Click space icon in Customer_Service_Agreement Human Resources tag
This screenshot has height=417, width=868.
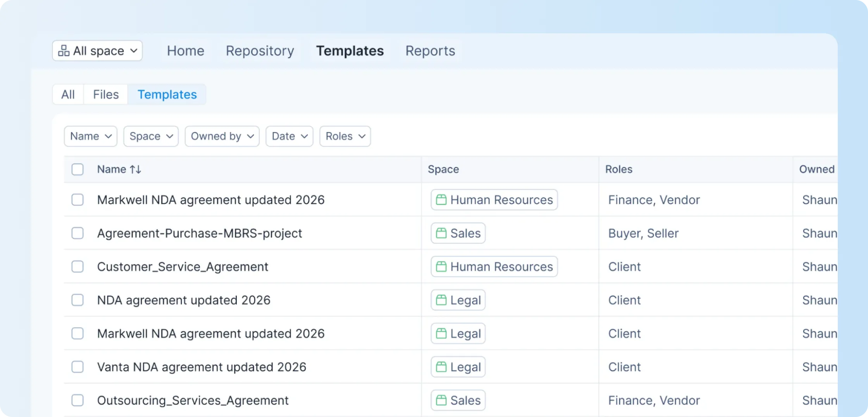(x=441, y=267)
